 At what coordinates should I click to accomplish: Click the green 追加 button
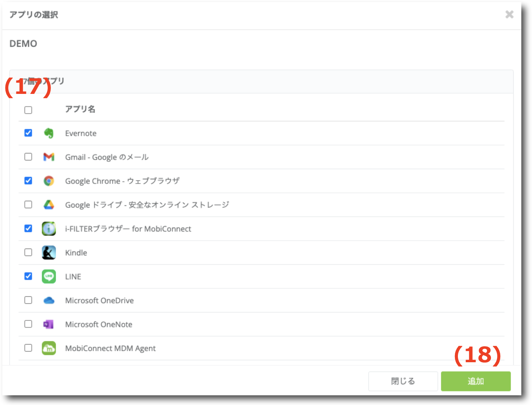[476, 381]
